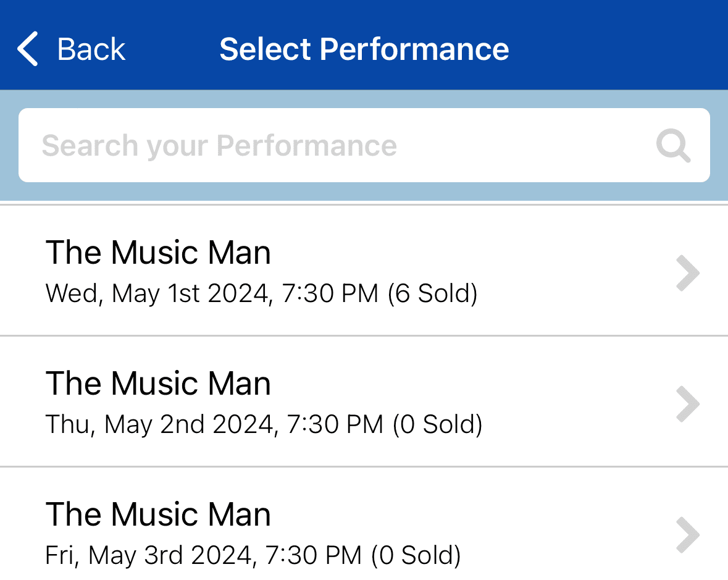Screen dimensions: 728x580
Task: Click the (0 Sold) count on Friday
Action: click(416, 555)
